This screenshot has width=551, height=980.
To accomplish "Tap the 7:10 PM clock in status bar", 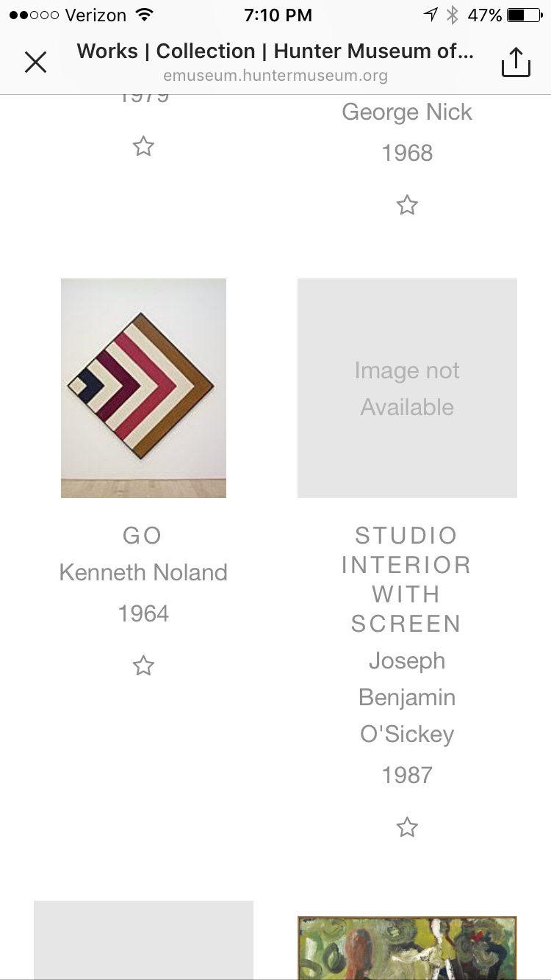I will [x=278, y=15].
